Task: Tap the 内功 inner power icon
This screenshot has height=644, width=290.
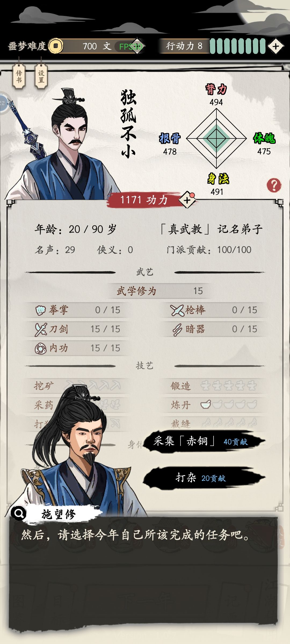Action: [41, 348]
